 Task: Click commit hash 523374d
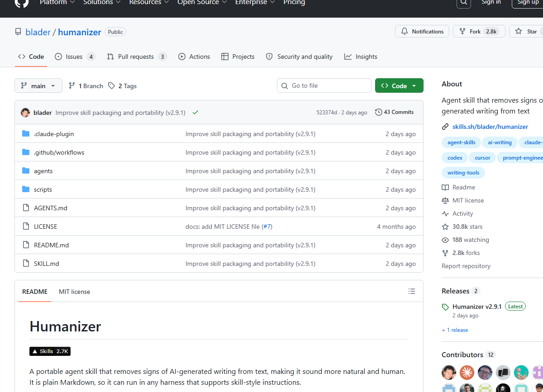pyautogui.click(x=327, y=113)
